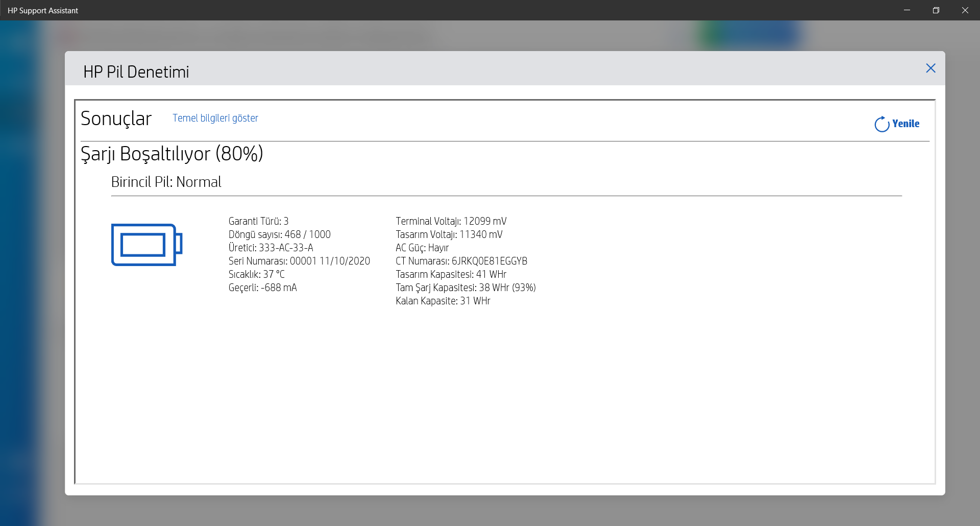Open the Temel bilgileri göster link
This screenshot has height=526, width=980.
point(215,118)
